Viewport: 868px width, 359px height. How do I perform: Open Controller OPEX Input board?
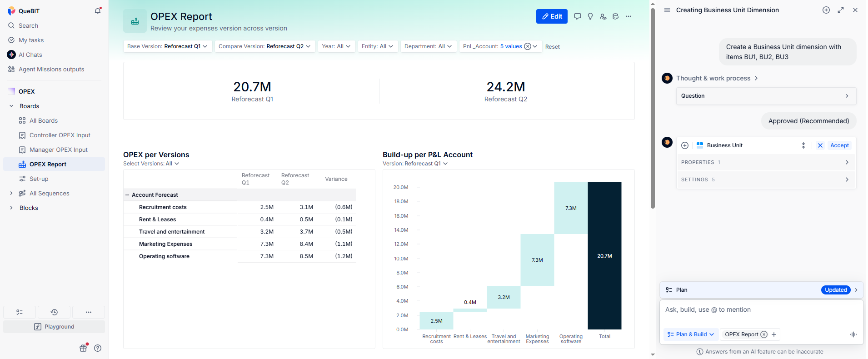[x=60, y=135]
